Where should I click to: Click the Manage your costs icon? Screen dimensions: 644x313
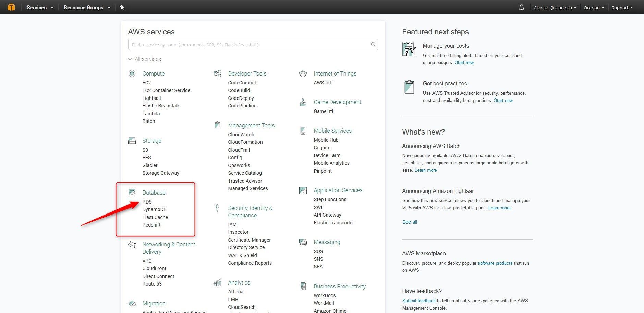[x=409, y=49]
